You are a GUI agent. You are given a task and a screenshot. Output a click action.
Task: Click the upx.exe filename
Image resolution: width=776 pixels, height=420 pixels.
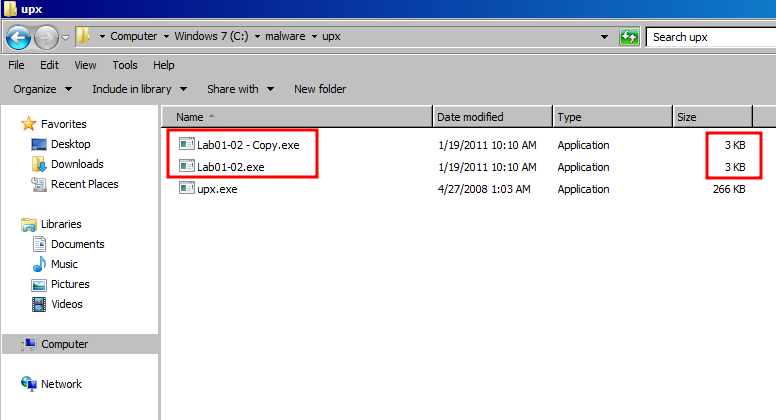tap(217, 189)
